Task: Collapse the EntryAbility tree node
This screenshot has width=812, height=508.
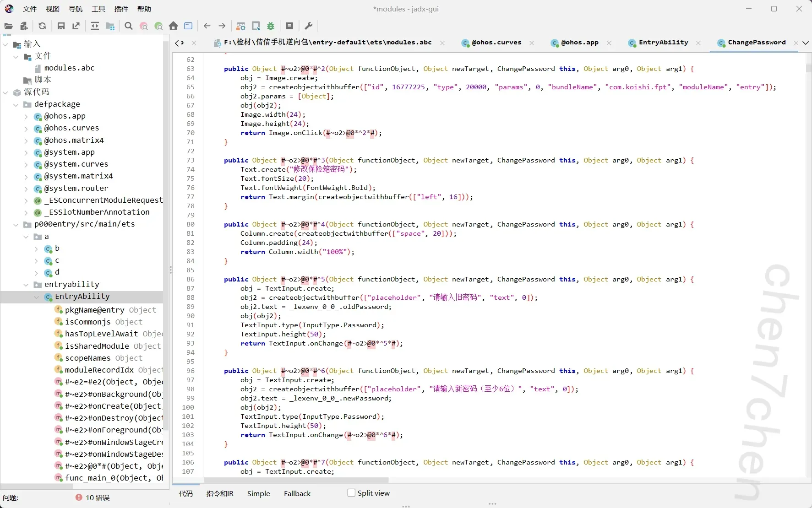Action: point(37,297)
